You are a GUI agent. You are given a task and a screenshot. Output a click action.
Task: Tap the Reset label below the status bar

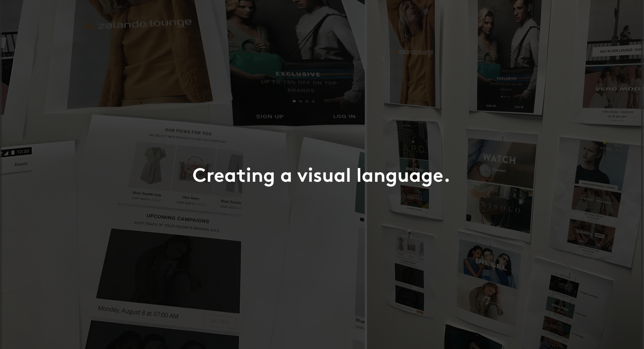pyautogui.click(x=21, y=164)
